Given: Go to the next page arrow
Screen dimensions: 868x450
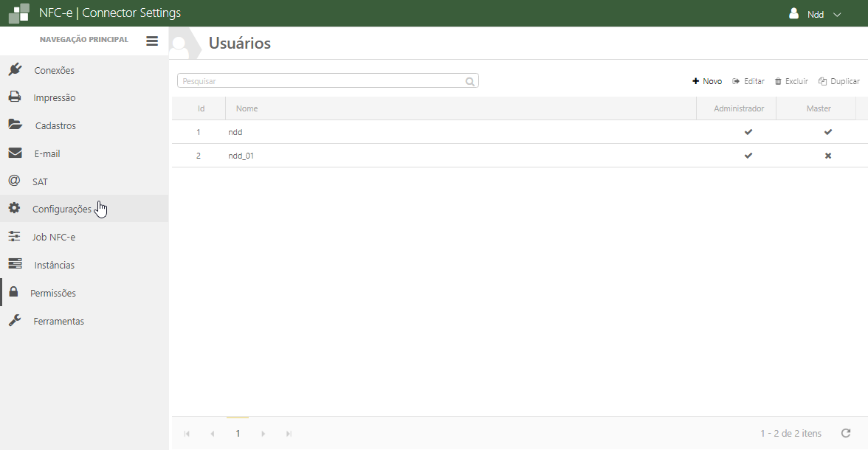Looking at the screenshot, I should 263,434.
